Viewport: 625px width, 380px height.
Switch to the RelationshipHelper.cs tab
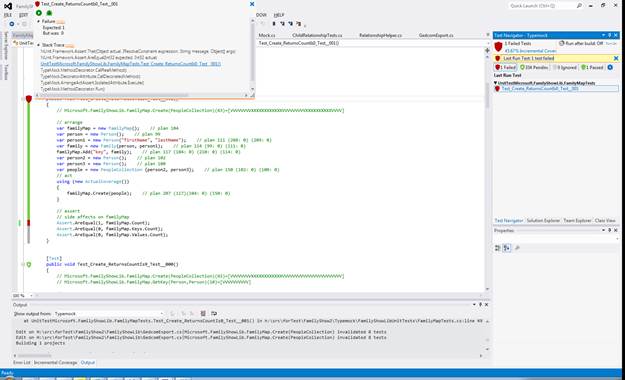tap(380, 35)
